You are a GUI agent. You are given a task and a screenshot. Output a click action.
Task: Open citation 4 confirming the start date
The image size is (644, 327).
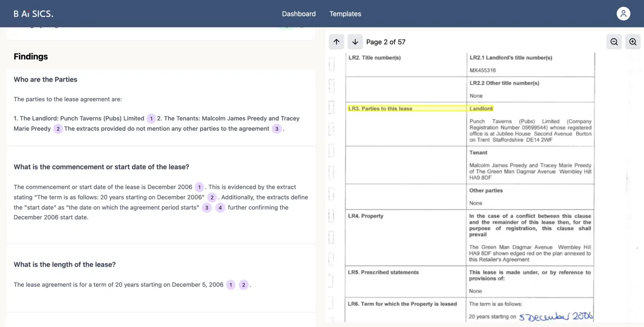[x=220, y=207]
